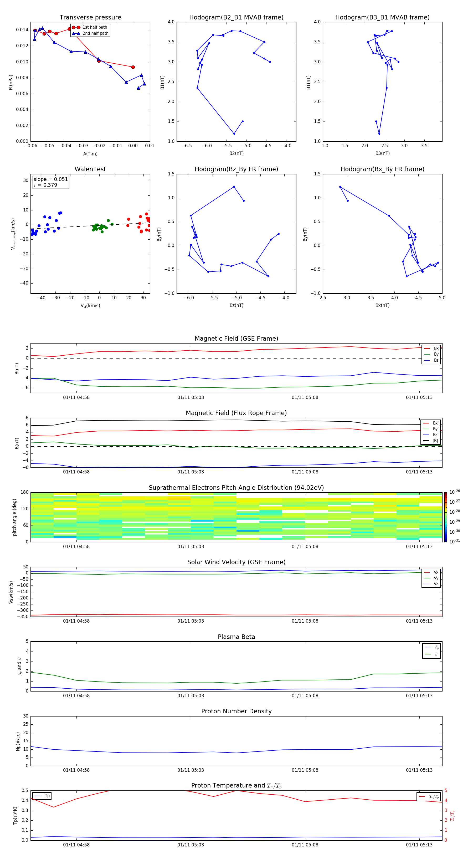
Task: Click the 'Bz(nT)' x-axis label
Action: point(236,305)
